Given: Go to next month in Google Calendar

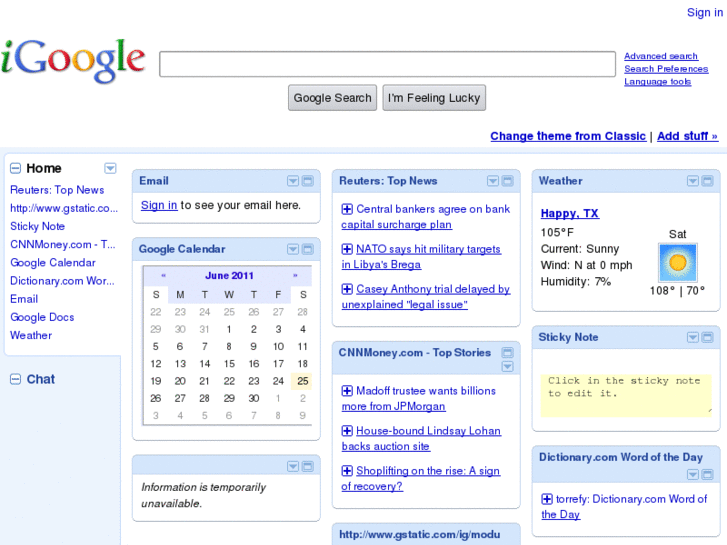Looking at the screenshot, I should click(x=295, y=276).
